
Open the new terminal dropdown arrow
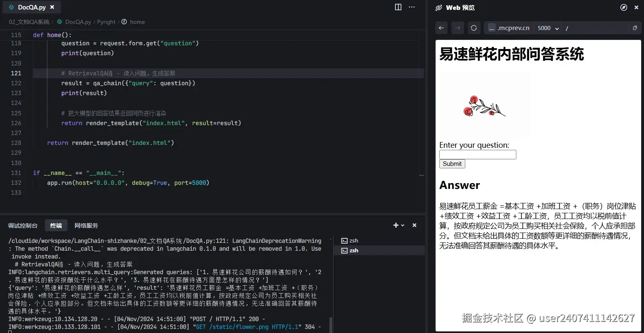[403, 225]
